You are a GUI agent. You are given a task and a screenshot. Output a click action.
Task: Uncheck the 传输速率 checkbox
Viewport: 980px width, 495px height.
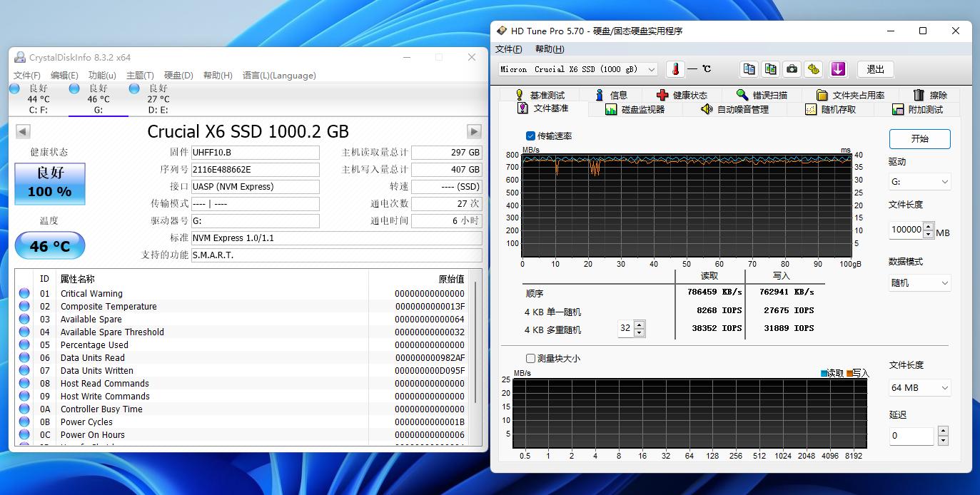tap(530, 136)
